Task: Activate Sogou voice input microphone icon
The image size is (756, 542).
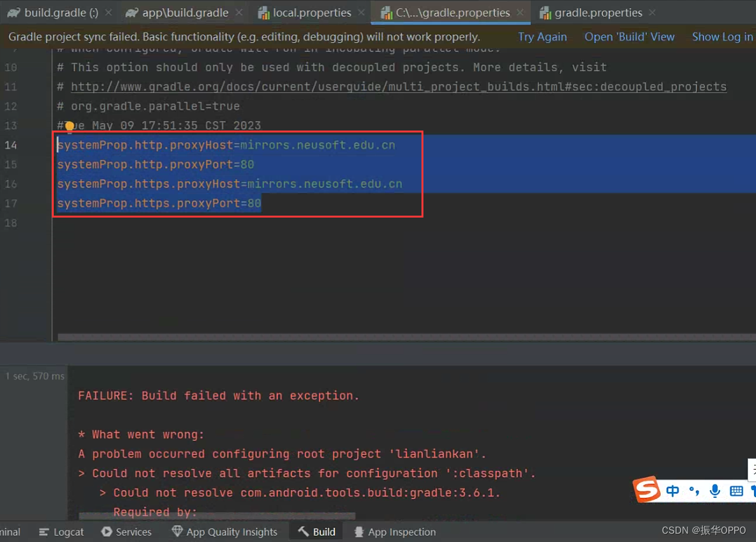Action: coord(714,491)
